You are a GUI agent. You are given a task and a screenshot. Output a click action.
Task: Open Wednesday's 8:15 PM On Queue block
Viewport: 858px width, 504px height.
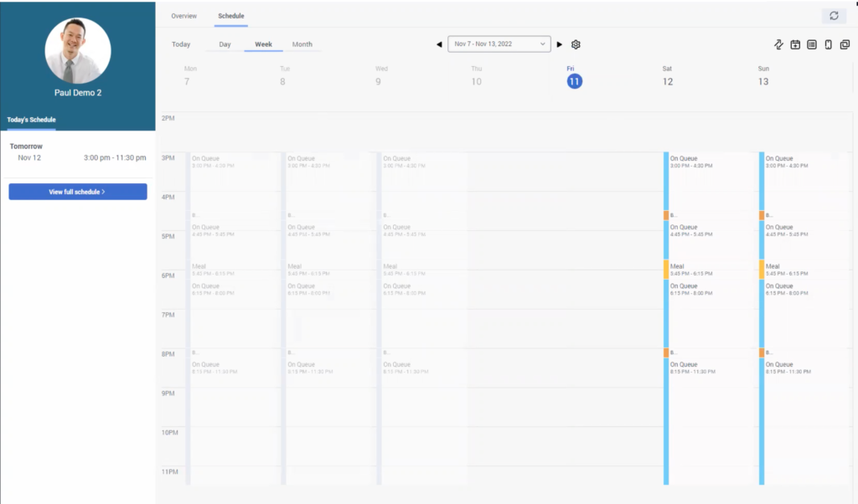click(422, 421)
